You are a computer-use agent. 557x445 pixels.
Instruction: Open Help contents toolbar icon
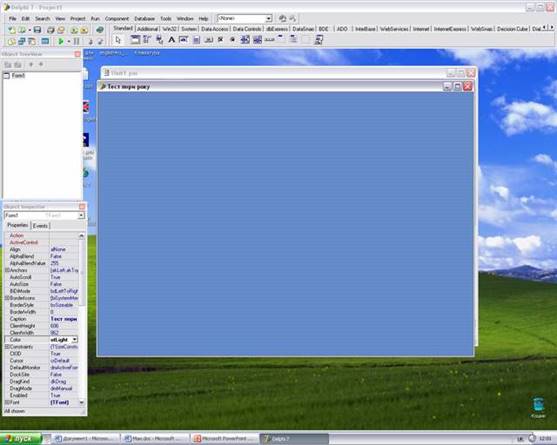[x=100, y=30]
